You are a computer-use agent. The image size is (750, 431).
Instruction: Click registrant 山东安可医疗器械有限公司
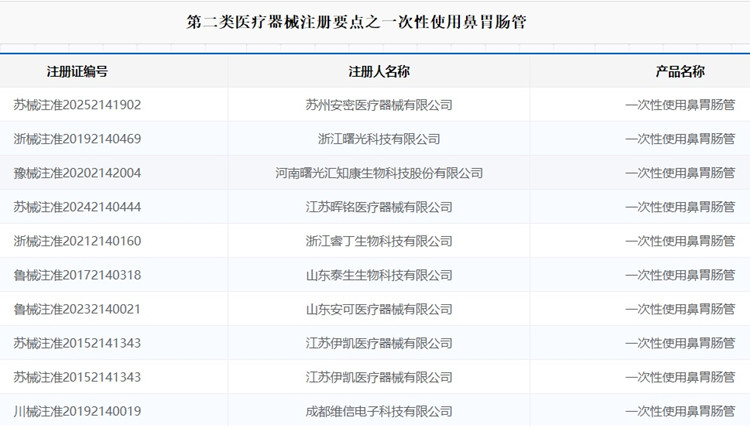tap(379, 309)
